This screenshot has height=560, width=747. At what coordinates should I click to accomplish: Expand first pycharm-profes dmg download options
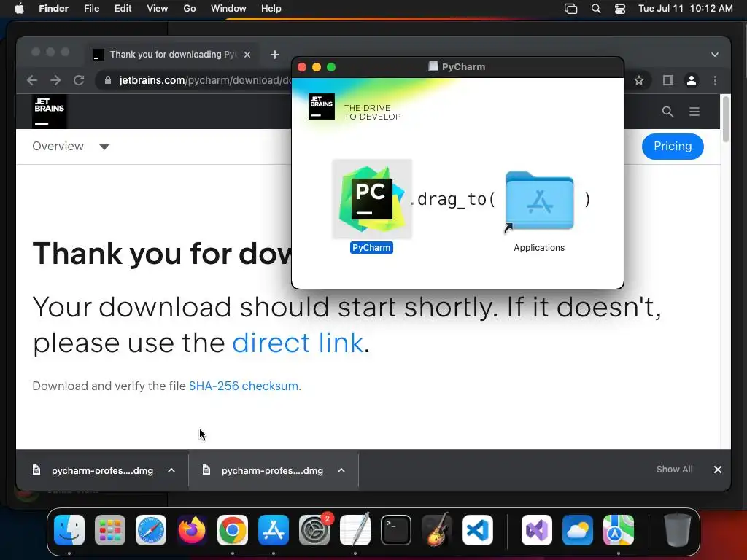click(x=171, y=470)
